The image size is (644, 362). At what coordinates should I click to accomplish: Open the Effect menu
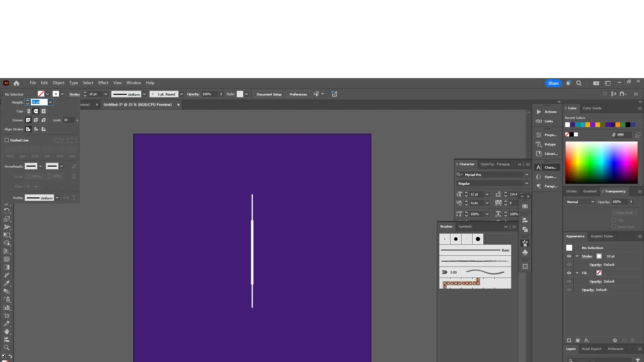[103, 83]
